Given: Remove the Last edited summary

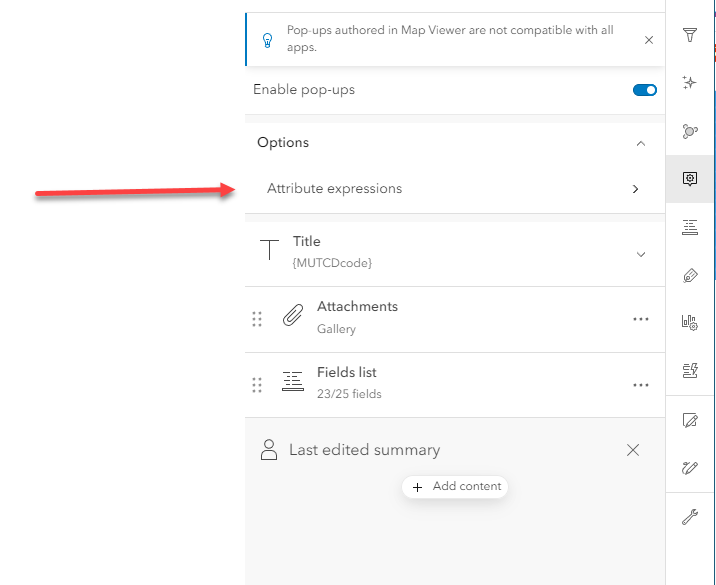Looking at the screenshot, I should click(633, 450).
